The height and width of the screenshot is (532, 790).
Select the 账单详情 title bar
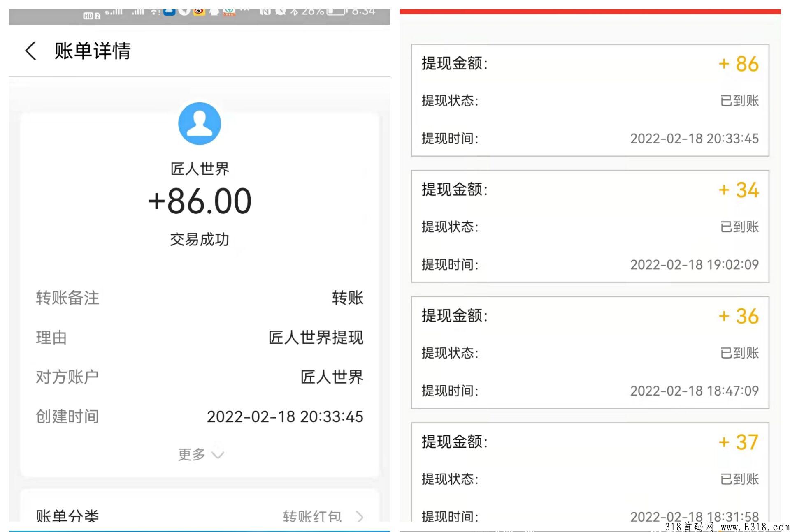(x=91, y=51)
